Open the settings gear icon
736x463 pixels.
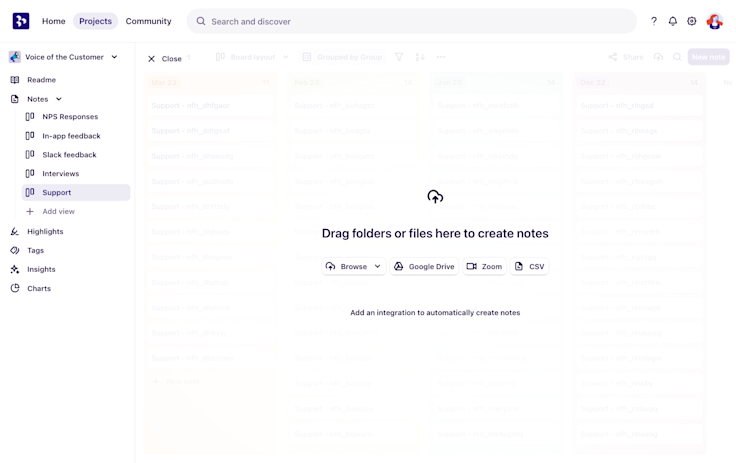(691, 21)
